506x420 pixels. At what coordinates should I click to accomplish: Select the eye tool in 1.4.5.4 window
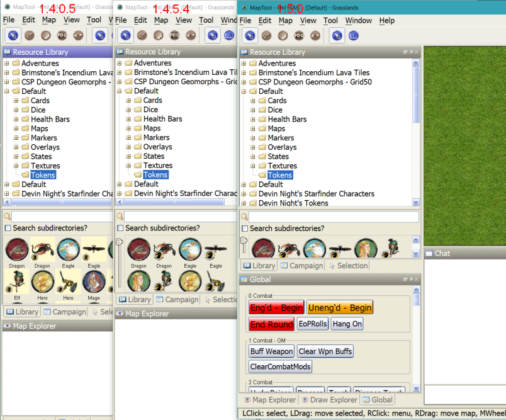click(x=191, y=35)
